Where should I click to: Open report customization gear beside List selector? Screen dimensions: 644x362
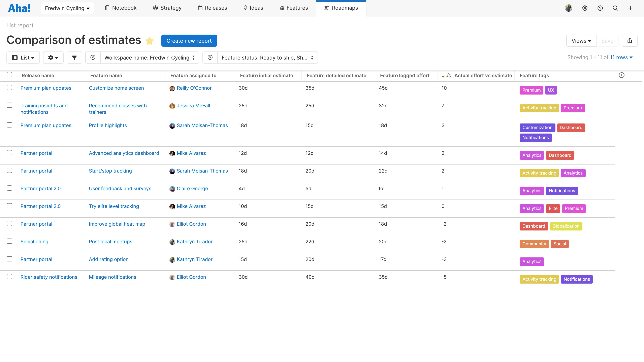click(x=53, y=58)
